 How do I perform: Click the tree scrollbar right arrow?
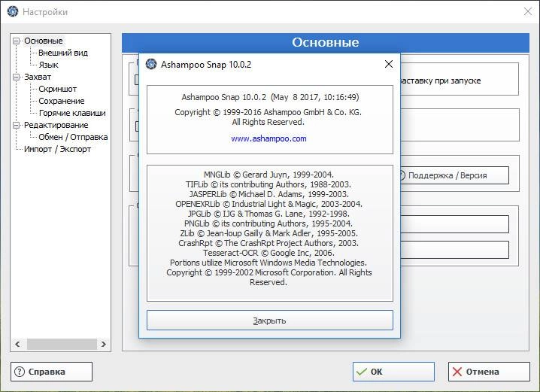(x=103, y=344)
